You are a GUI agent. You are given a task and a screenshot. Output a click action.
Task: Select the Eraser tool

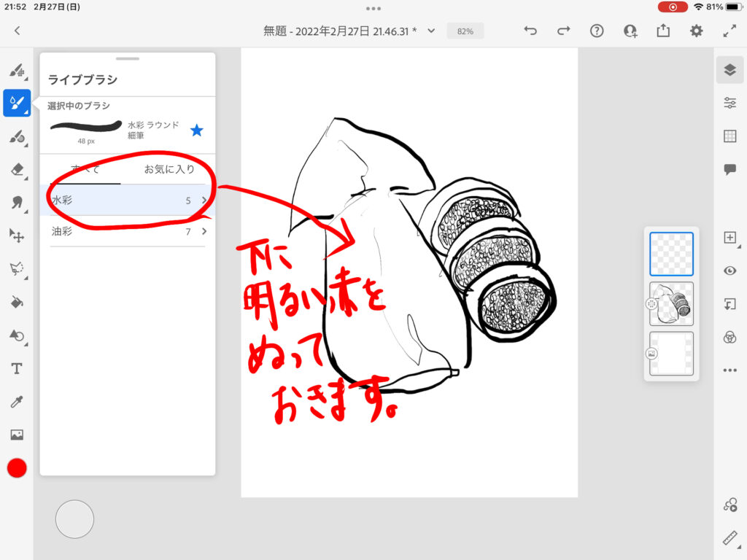[x=16, y=170]
